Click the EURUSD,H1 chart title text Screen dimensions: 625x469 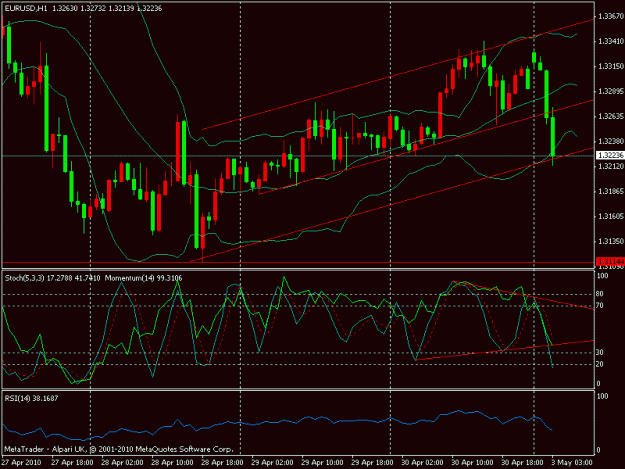(x=25, y=8)
